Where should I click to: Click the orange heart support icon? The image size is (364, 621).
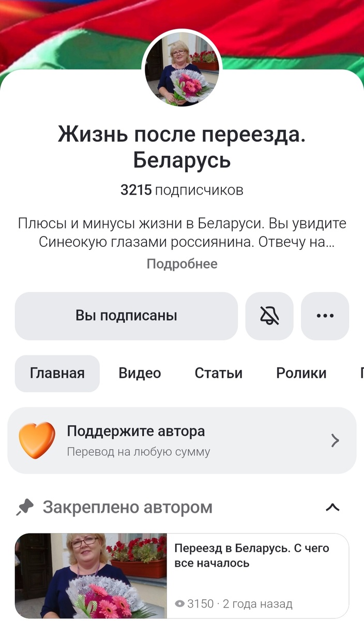pos(36,440)
